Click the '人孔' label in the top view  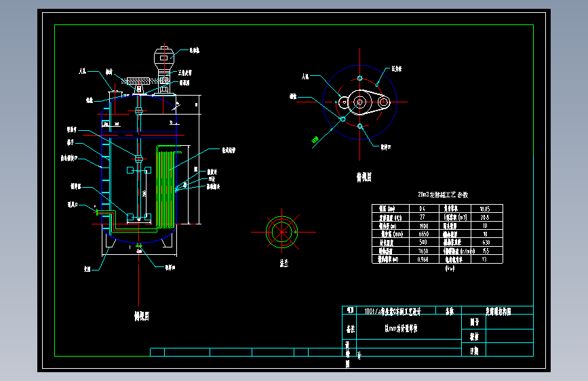pyautogui.click(x=305, y=77)
